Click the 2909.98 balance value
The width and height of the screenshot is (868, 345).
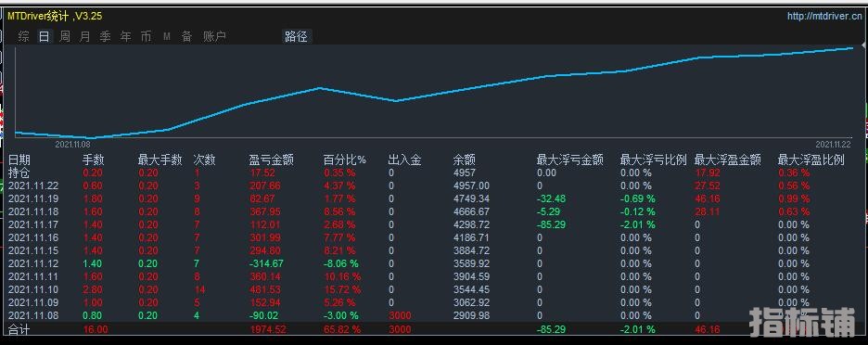tap(471, 315)
